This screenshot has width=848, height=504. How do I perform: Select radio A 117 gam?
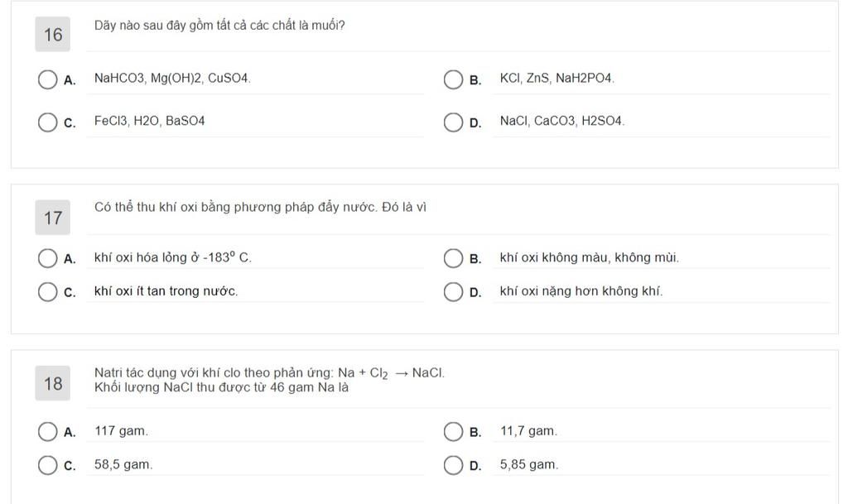48,432
